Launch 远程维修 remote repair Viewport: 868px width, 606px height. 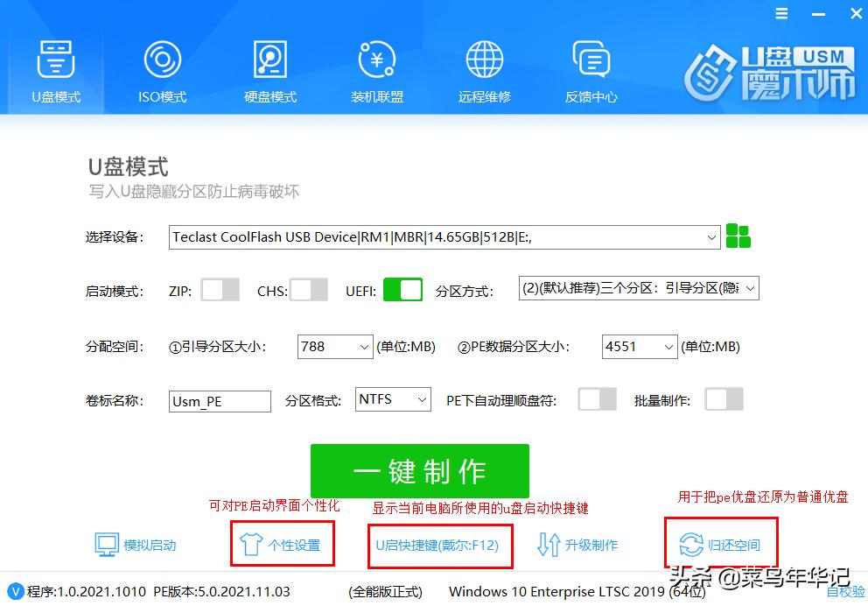(x=484, y=70)
